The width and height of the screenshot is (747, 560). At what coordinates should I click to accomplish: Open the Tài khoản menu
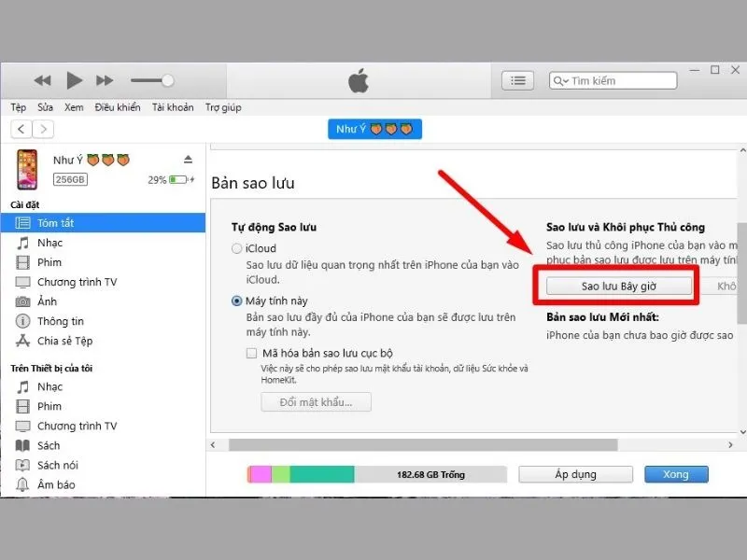point(173,107)
